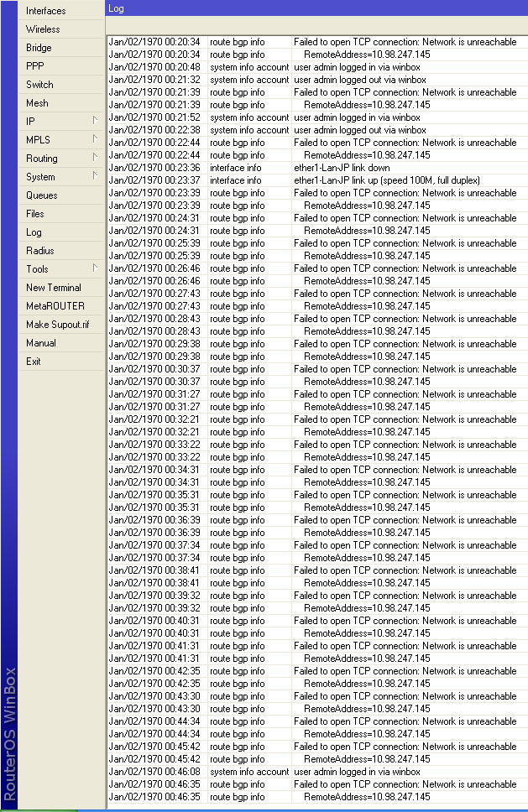This screenshot has width=528, height=812.
Task: Click the 00:37:34 Failed to open TCP entry
Action: click(317, 545)
